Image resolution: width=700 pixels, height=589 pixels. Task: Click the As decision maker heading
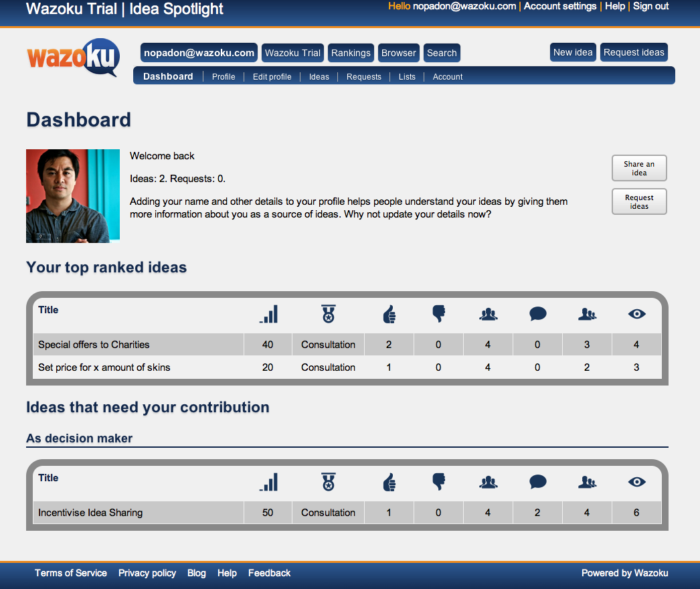coord(80,438)
